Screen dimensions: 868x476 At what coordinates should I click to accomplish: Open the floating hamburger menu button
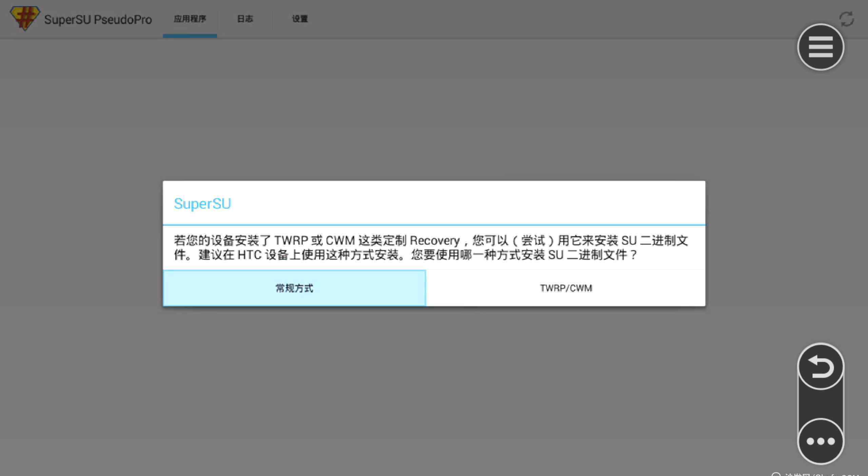click(x=821, y=47)
